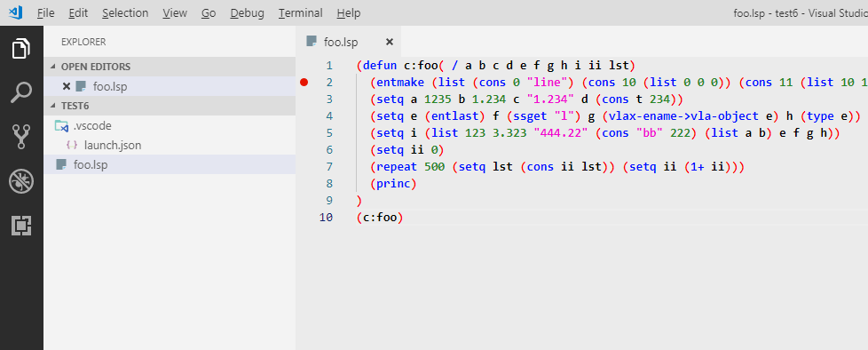
Task: Select the foo.lsp editor tab
Action: point(349,42)
